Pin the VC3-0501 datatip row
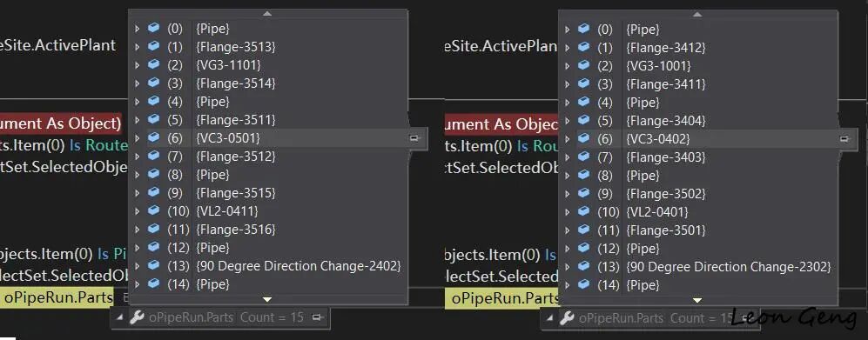The width and height of the screenshot is (868, 340). coord(414,138)
